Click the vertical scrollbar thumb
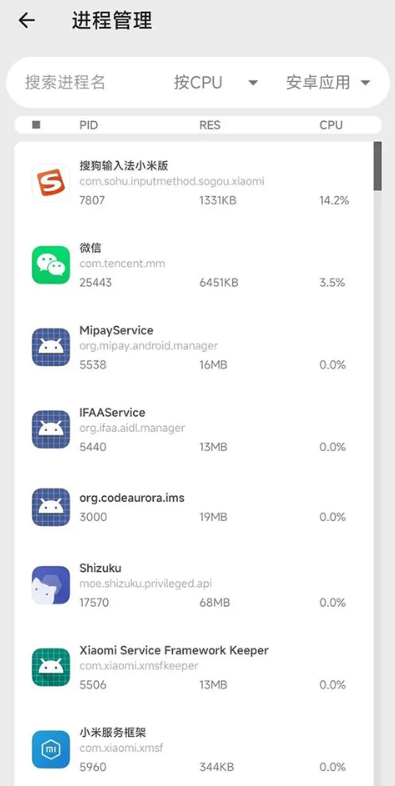395x786 pixels. [x=377, y=166]
